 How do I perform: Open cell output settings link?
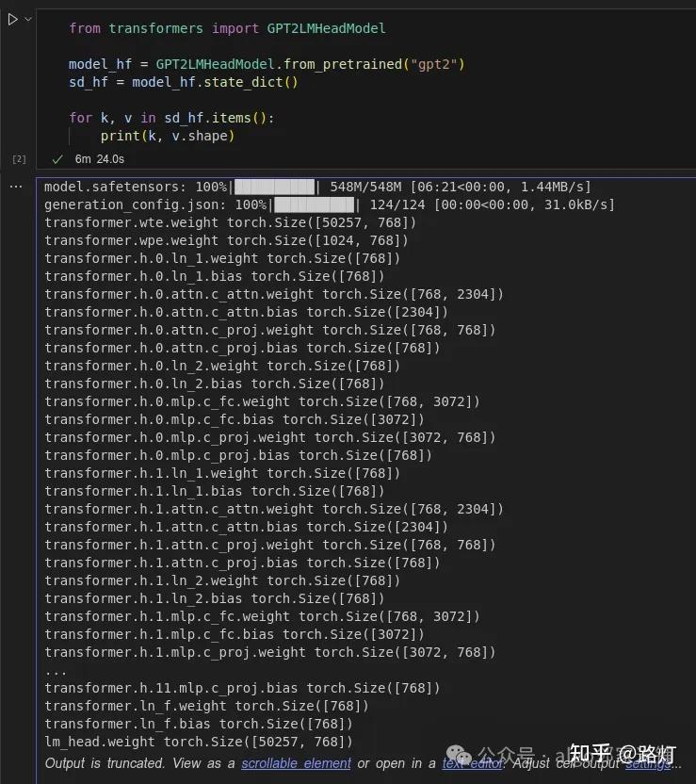pyautogui.click(x=649, y=763)
